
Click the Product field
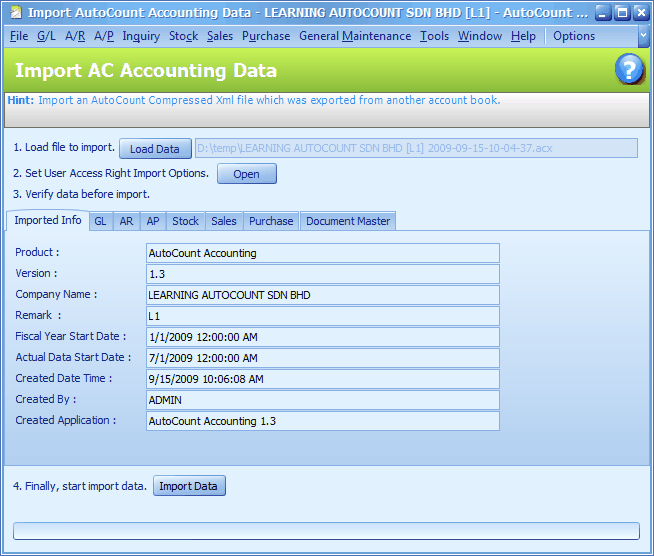tap(323, 253)
